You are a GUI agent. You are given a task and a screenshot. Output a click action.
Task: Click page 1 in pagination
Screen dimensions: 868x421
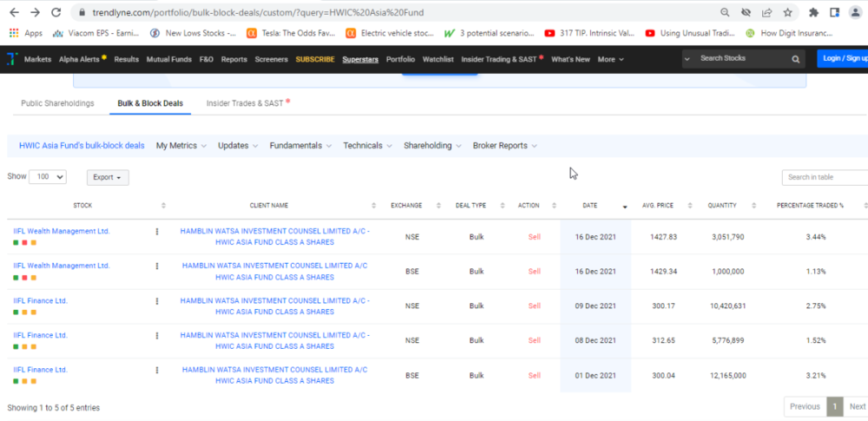pyautogui.click(x=835, y=406)
